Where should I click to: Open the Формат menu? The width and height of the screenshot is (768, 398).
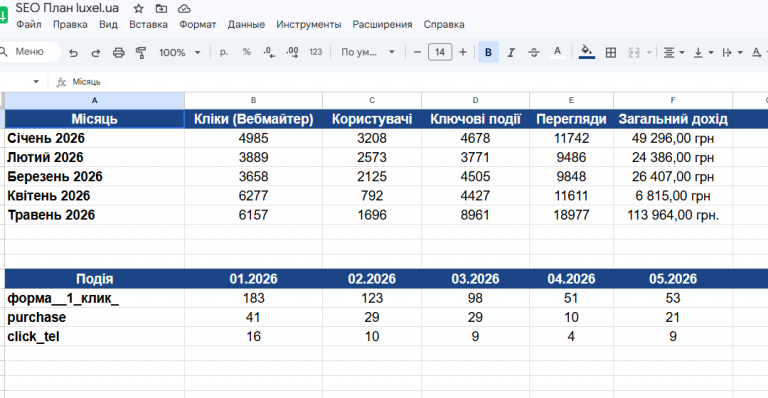pos(197,24)
